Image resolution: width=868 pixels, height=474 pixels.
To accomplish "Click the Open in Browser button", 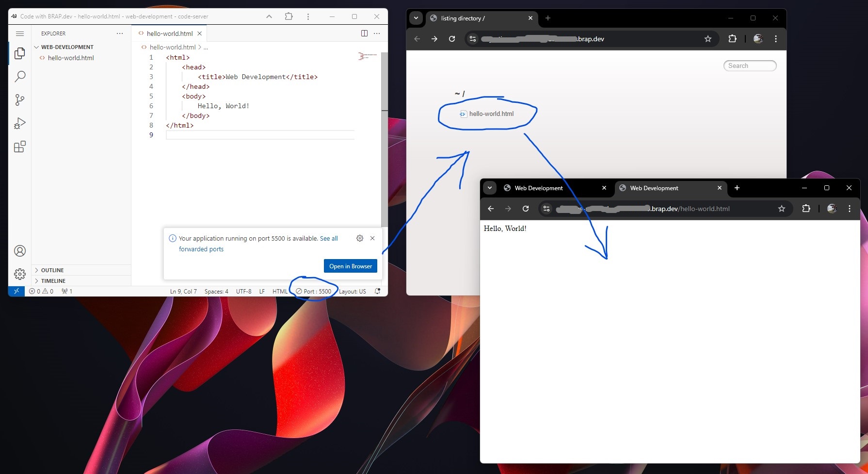I will [x=350, y=266].
